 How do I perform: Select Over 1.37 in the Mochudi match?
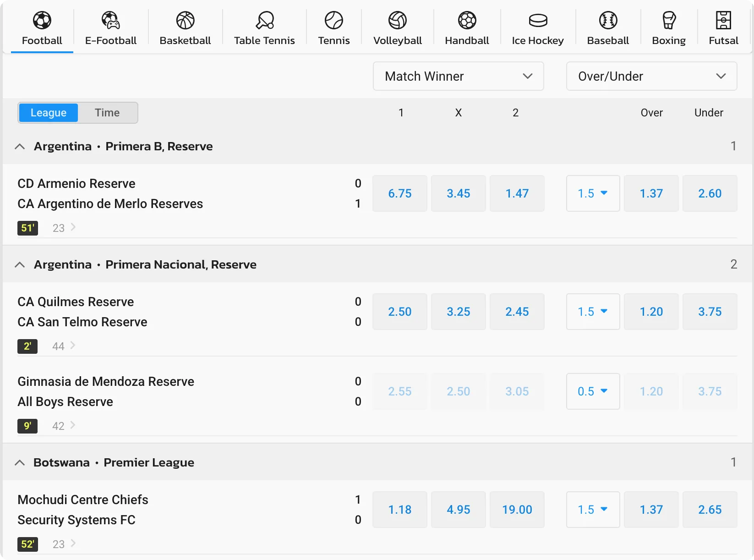(651, 510)
